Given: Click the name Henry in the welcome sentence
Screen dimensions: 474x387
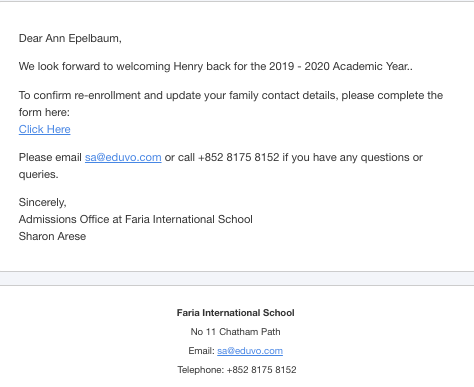Looking at the screenshot, I should [x=188, y=66].
